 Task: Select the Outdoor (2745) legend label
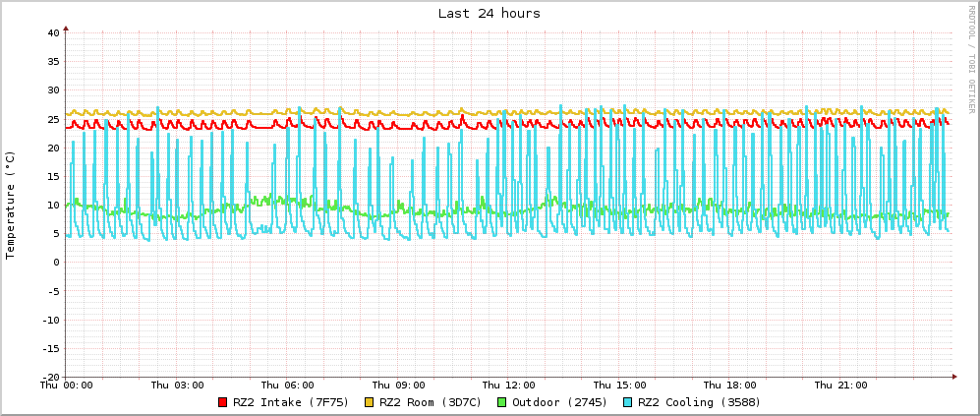coord(559,402)
